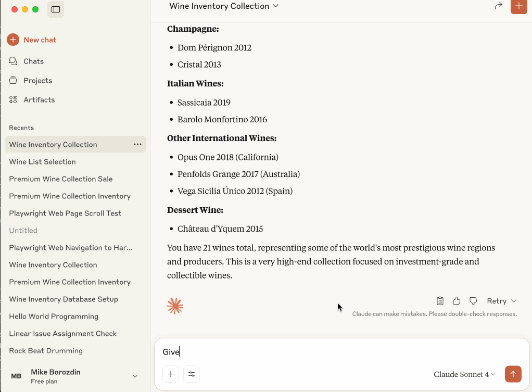
Task: Open Artifacts from the sidebar
Action: [39, 100]
